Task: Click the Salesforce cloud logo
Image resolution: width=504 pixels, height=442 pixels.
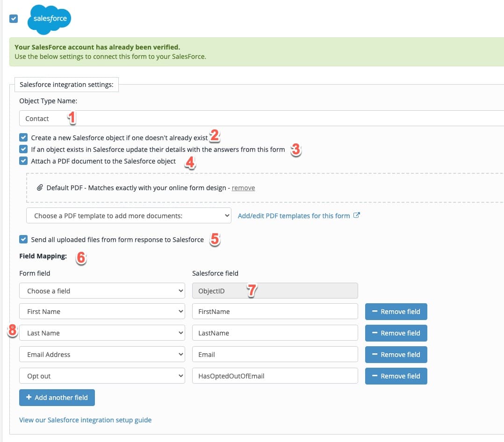Action: [x=49, y=19]
